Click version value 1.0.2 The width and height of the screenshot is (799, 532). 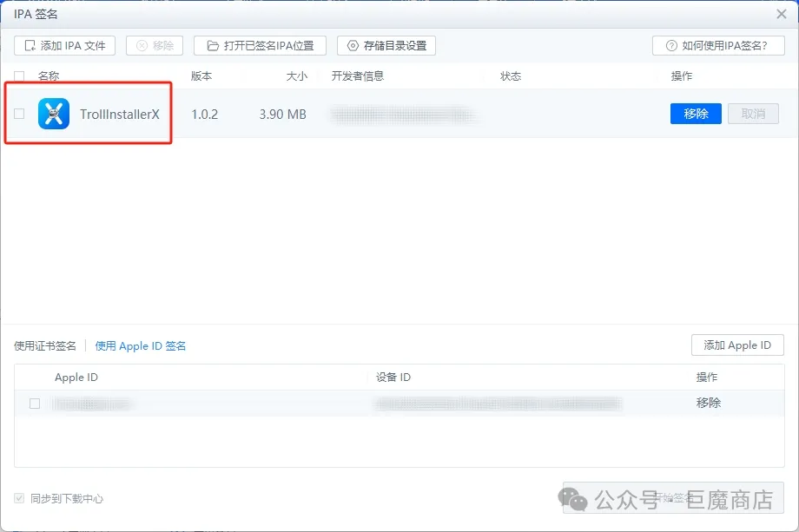click(204, 114)
